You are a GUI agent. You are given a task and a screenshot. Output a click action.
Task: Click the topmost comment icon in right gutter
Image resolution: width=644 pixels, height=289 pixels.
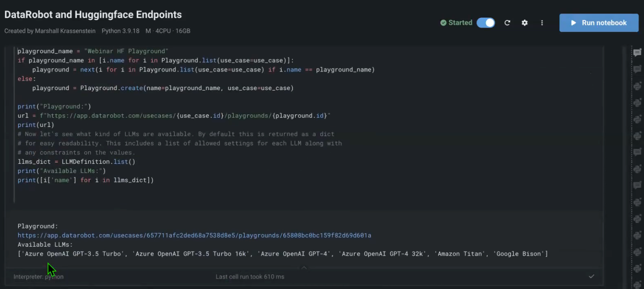click(x=637, y=53)
